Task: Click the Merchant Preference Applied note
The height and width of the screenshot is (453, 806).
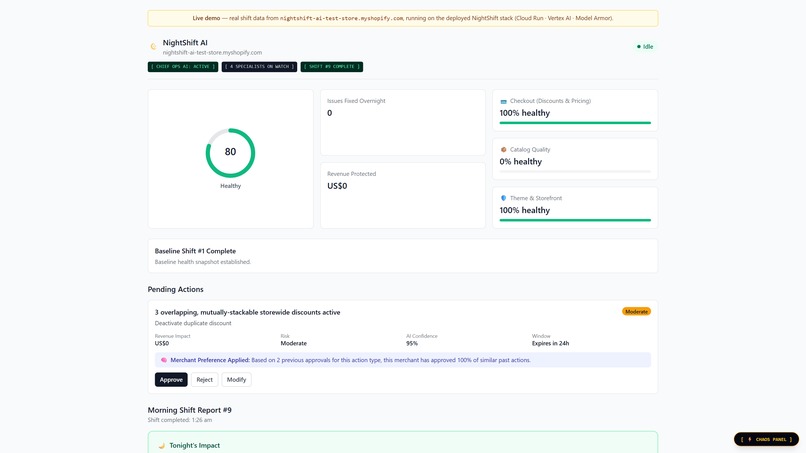Action: click(x=403, y=360)
